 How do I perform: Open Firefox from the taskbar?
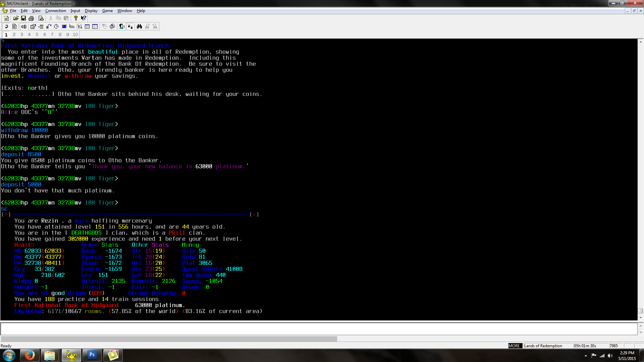(30, 355)
